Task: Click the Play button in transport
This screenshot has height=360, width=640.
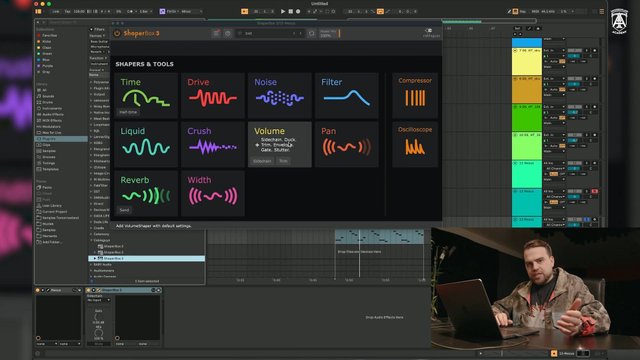Action: point(283,11)
